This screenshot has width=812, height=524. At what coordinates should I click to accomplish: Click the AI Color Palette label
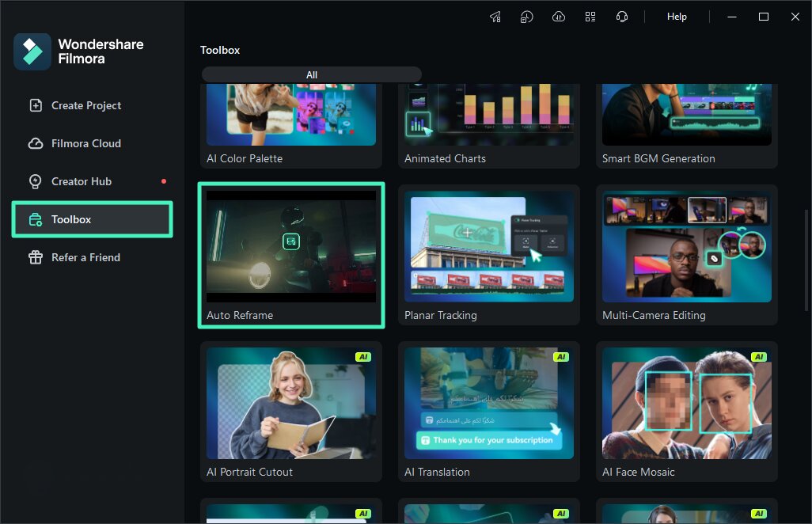click(245, 158)
